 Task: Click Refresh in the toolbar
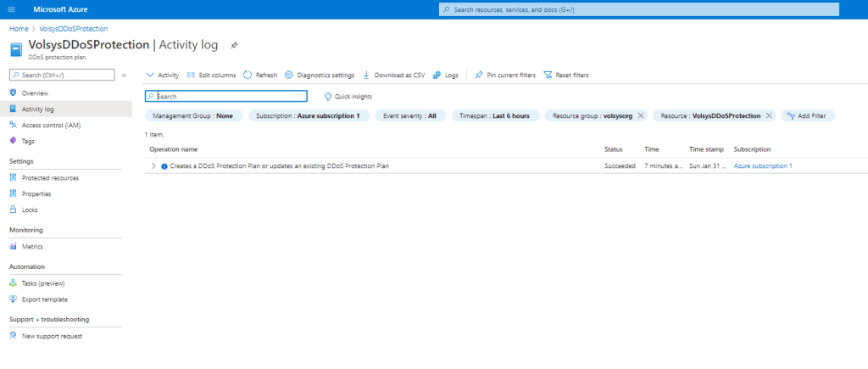[x=260, y=75]
